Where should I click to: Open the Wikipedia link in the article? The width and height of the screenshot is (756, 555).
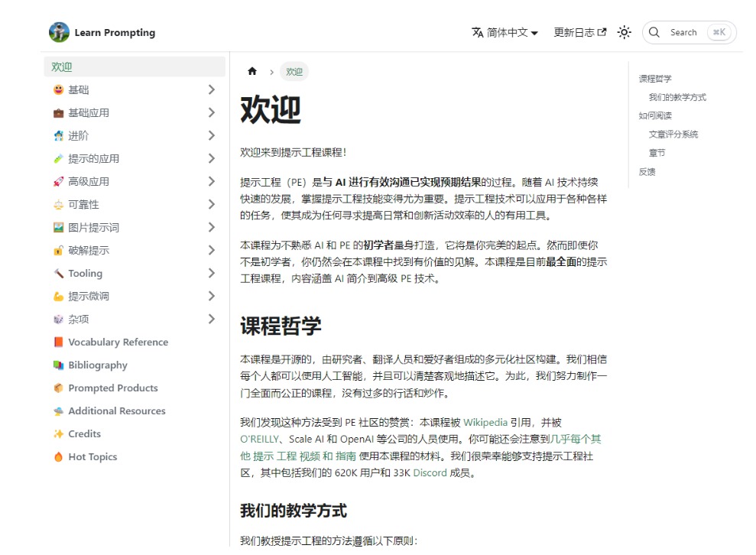(x=485, y=422)
